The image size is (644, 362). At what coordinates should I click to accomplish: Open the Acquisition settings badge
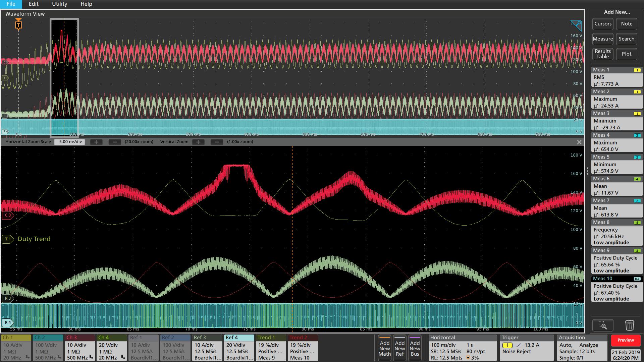pyautogui.click(x=582, y=348)
